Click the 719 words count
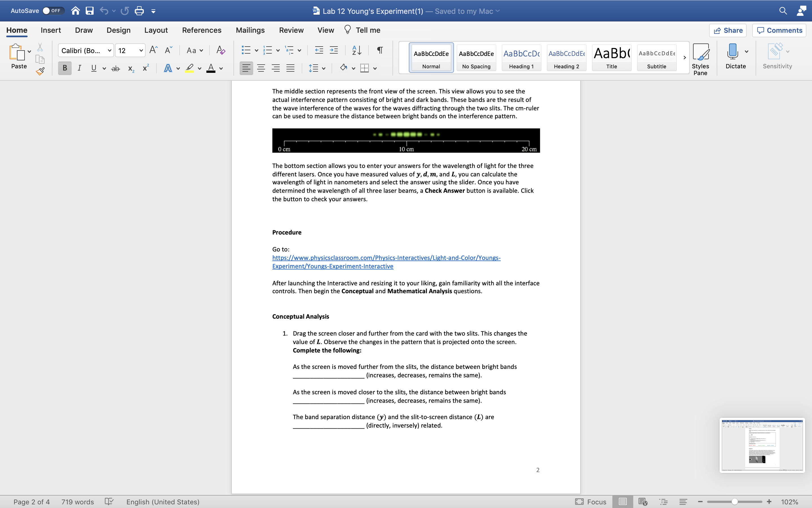 click(78, 502)
